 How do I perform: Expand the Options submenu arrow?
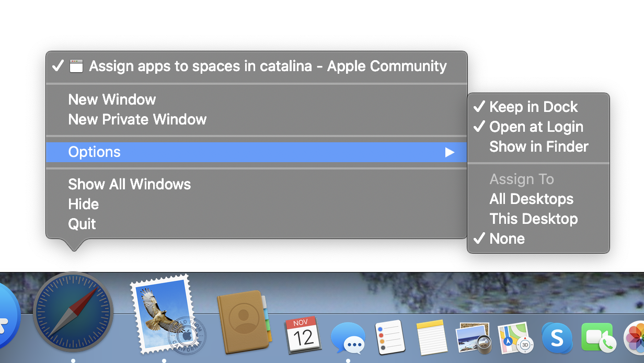pyautogui.click(x=450, y=152)
